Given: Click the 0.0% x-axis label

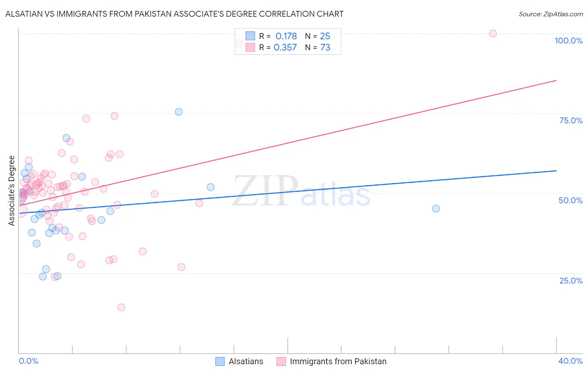Looking at the screenshot, I should (29, 361).
